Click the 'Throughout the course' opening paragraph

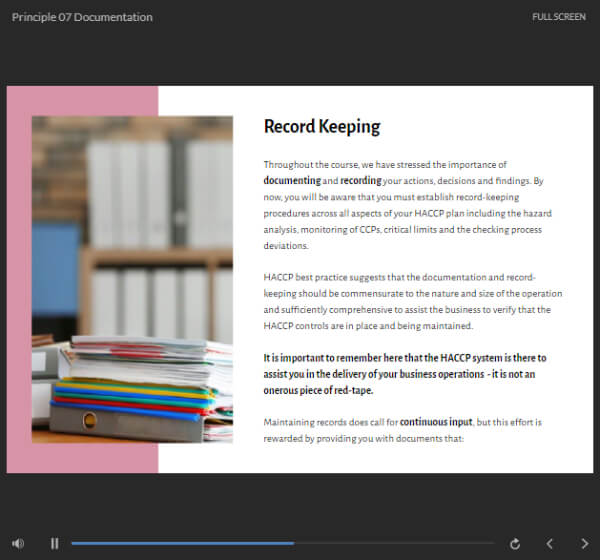pyautogui.click(x=411, y=205)
